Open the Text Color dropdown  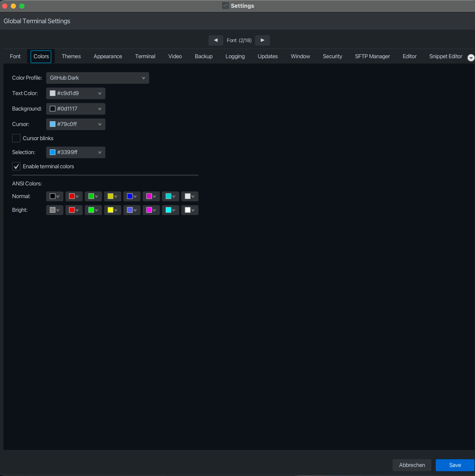[75, 93]
